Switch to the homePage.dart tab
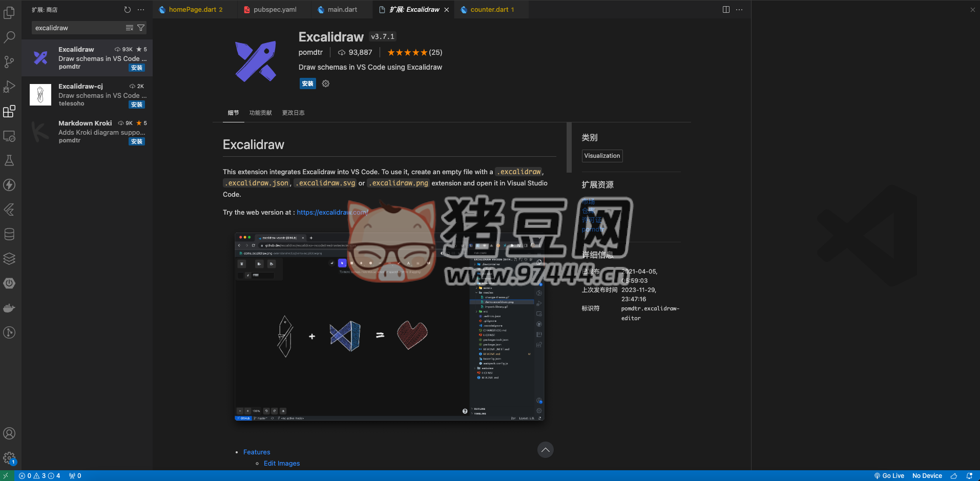 (195, 10)
